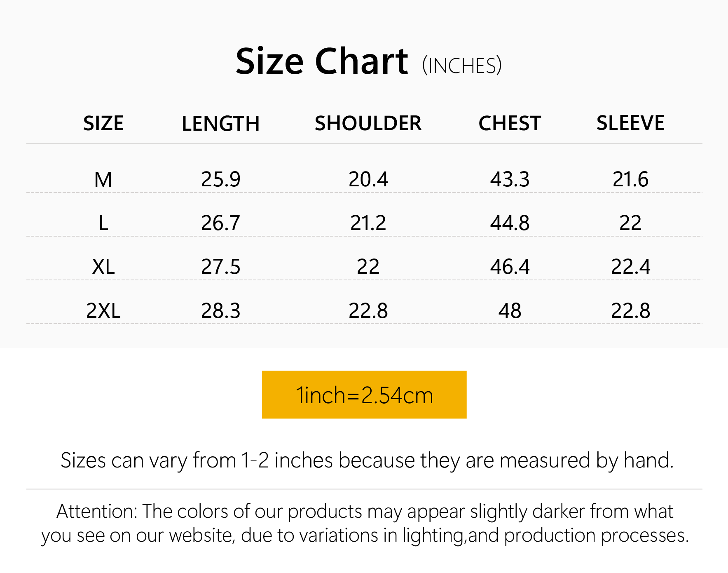Click the (INCHES) unit label
The image size is (728, 573).
462,66
